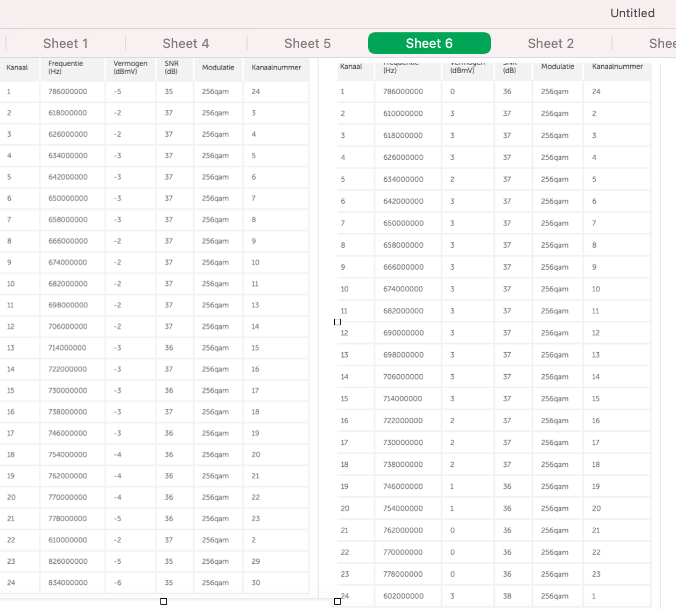Go to the Sheet 2 tab

(551, 44)
